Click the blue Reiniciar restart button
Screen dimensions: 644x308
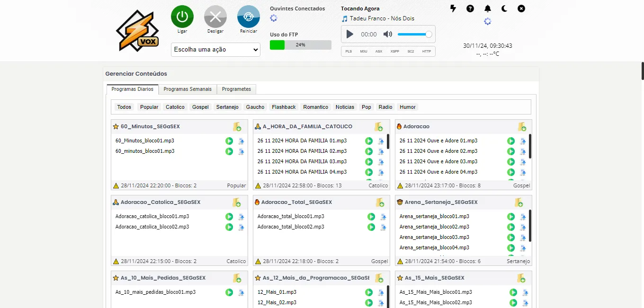(249, 17)
